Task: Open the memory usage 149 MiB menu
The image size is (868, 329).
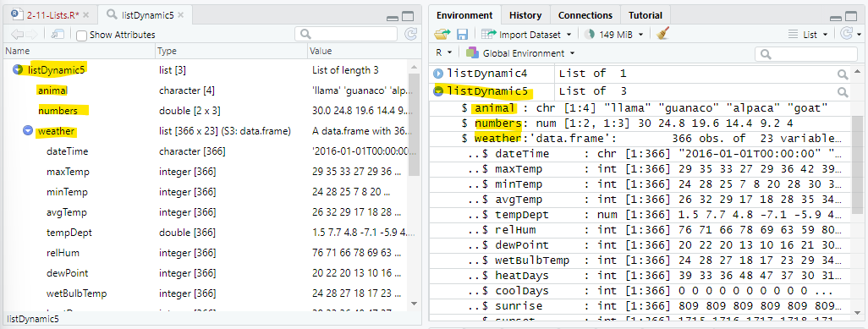Action: pos(614,35)
